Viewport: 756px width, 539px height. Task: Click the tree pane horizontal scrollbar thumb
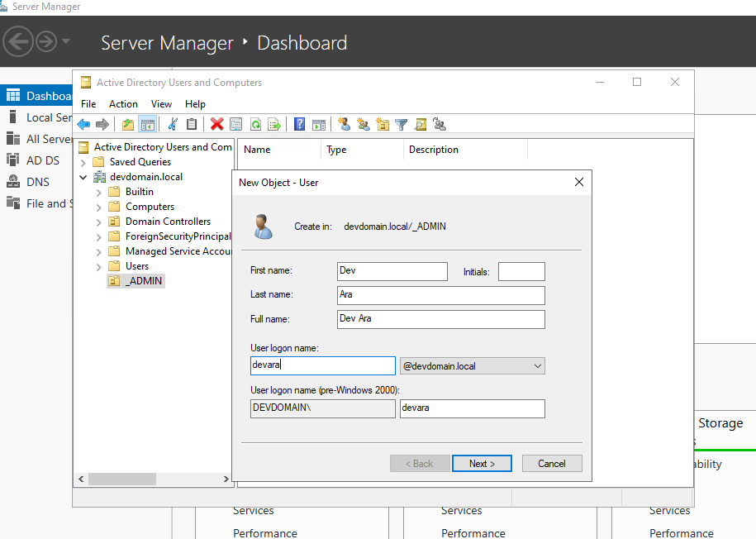pyautogui.click(x=122, y=479)
